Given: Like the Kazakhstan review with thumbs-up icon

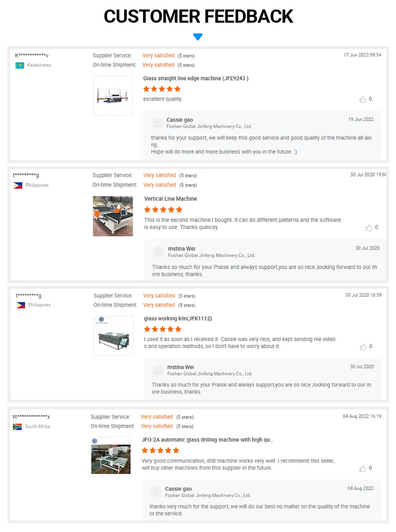Looking at the screenshot, I should point(363,99).
